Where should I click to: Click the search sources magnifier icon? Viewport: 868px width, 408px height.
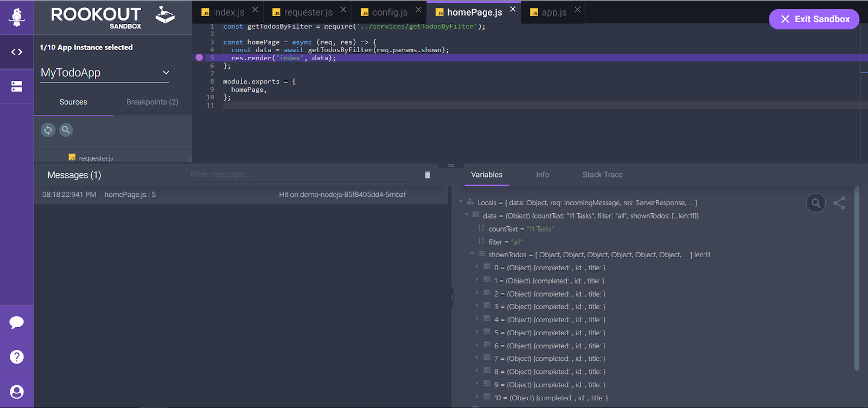pyautogui.click(x=66, y=130)
